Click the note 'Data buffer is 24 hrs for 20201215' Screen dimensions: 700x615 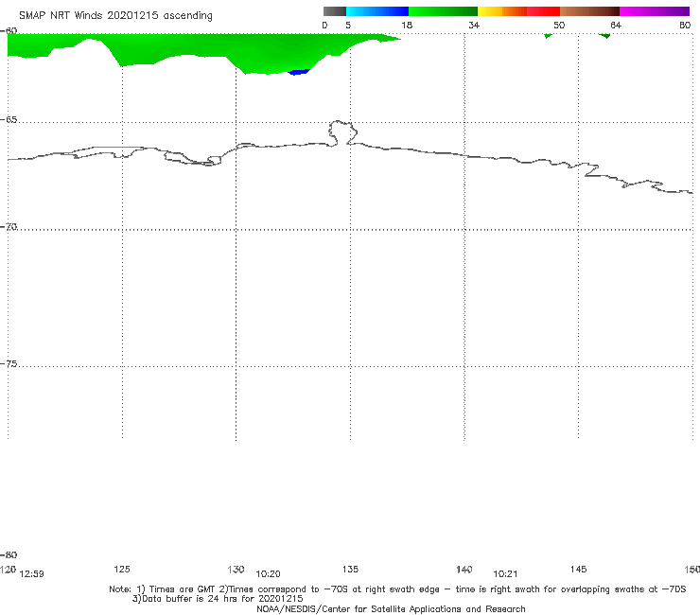pos(222,599)
